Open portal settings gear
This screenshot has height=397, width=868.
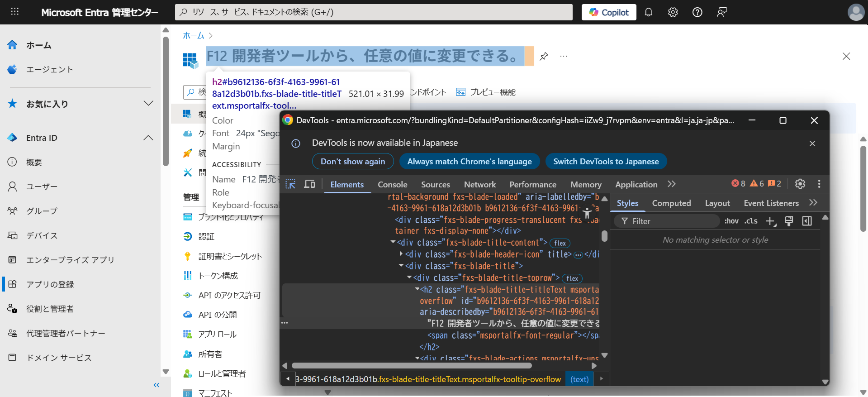click(x=673, y=12)
